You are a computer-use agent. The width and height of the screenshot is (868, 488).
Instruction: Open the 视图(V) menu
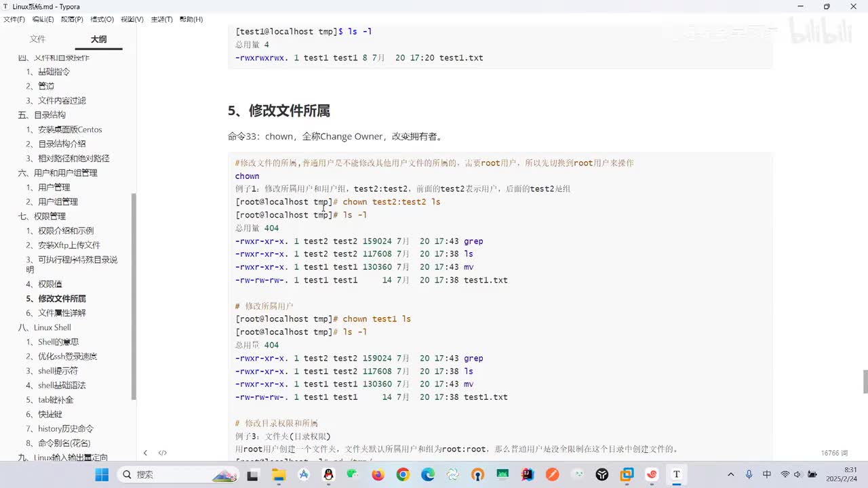(132, 19)
